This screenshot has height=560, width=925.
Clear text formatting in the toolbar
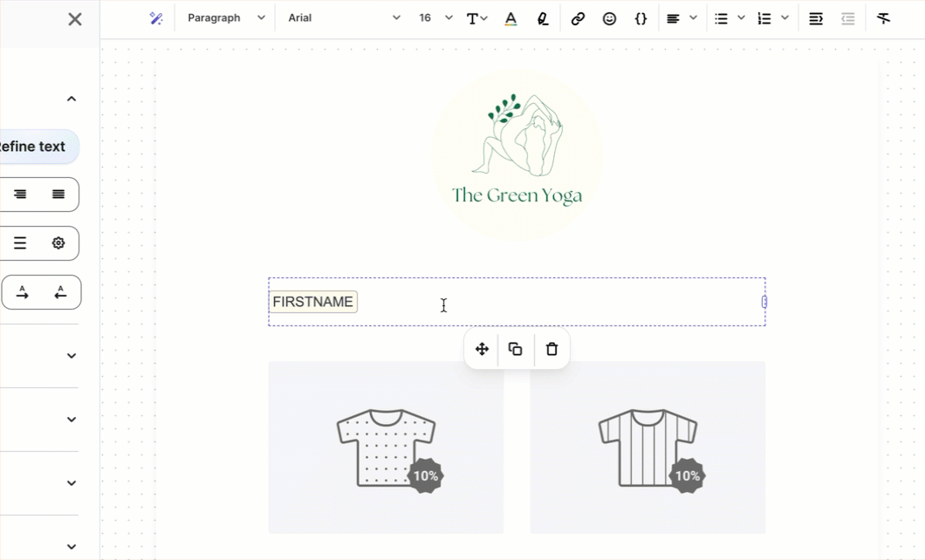coord(883,18)
